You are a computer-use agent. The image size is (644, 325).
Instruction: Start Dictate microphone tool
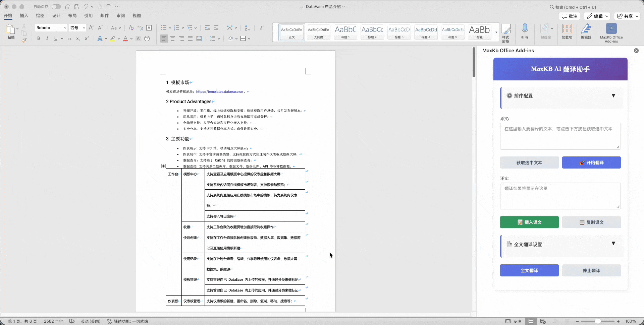coord(525,31)
